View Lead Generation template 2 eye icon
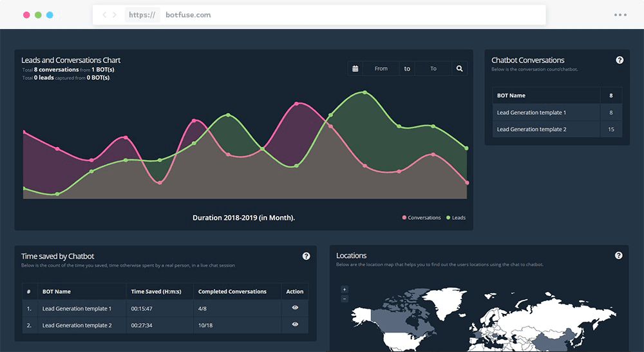This screenshot has height=352, width=644. click(x=295, y=326)
